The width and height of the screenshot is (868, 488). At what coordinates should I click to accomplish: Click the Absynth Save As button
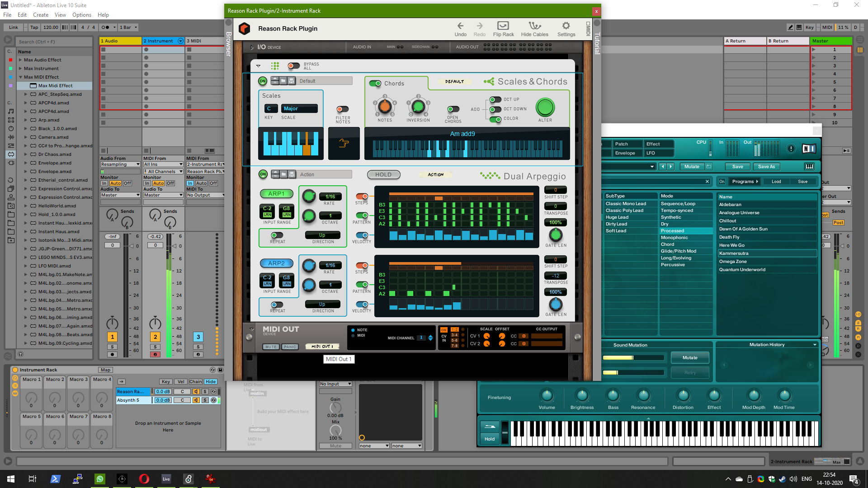[766, 166]
